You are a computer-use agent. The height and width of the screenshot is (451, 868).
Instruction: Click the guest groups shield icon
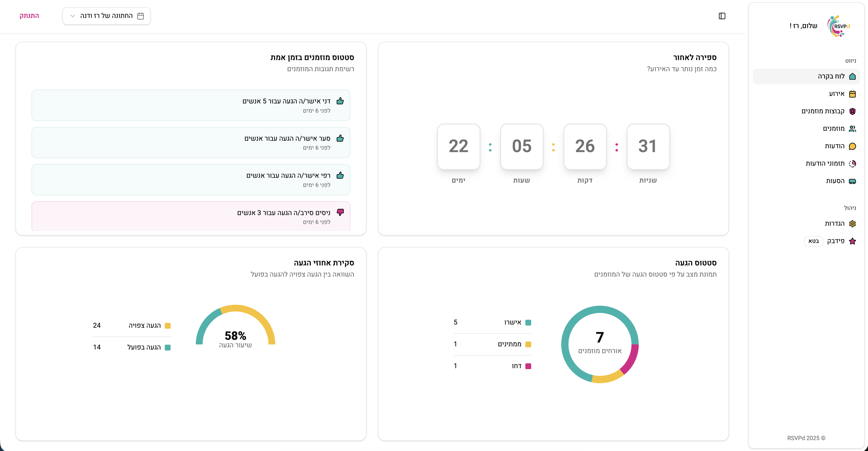coord(852,111)
